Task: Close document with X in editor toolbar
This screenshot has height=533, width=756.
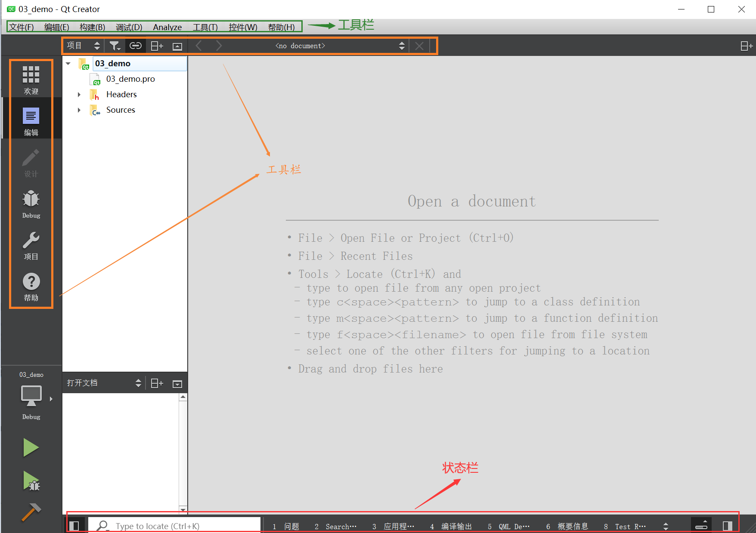Action: click(x=419, y=46)
